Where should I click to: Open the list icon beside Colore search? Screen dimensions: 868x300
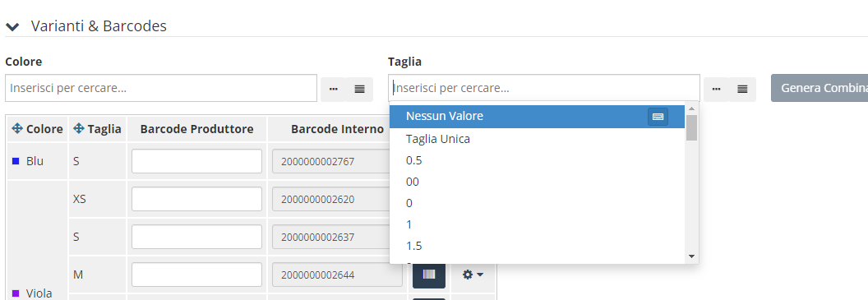359,89
